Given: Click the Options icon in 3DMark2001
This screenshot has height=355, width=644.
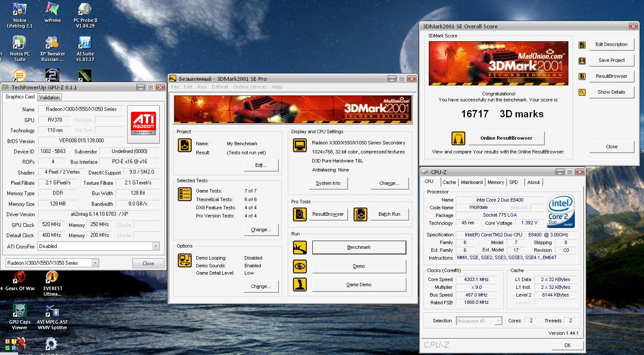Looking at the screenshot, I should 185,260.
